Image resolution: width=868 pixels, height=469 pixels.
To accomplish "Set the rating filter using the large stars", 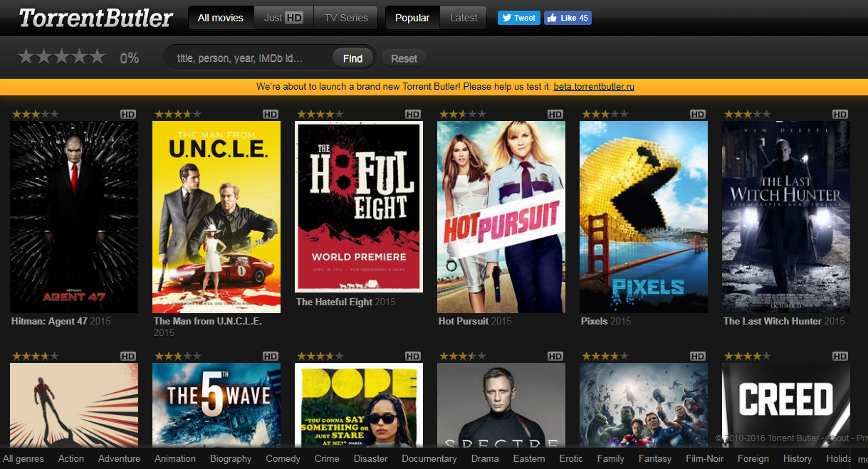I will 62,57.
